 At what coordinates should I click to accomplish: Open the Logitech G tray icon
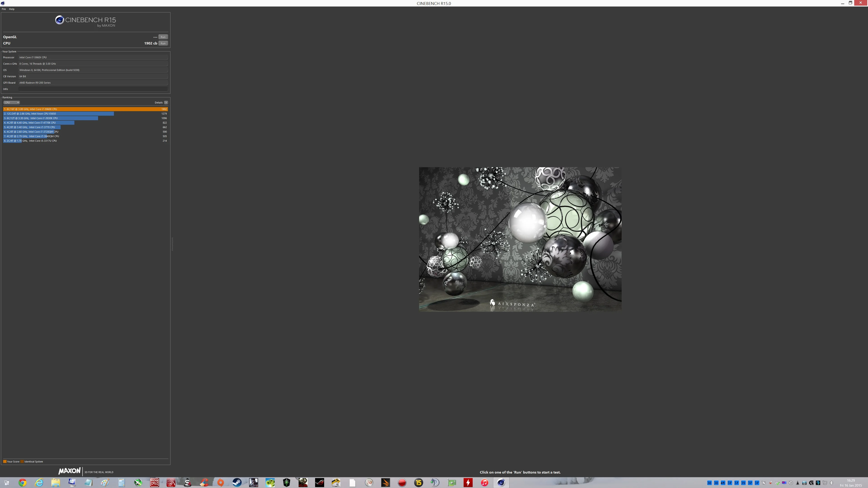click(x=811, y=483)
